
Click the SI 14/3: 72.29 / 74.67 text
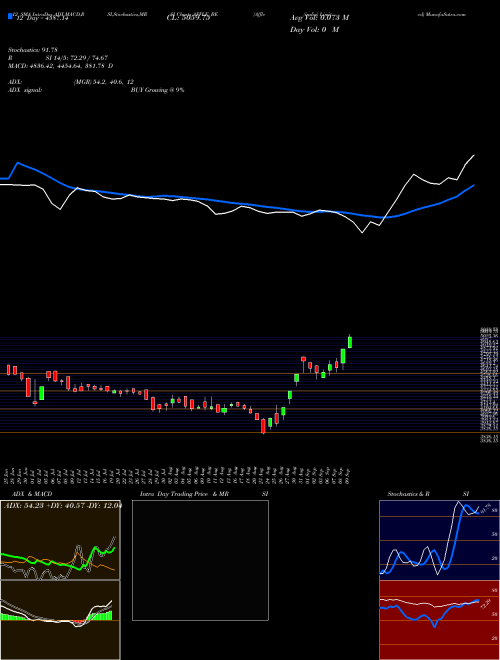(x=77, y=58)
